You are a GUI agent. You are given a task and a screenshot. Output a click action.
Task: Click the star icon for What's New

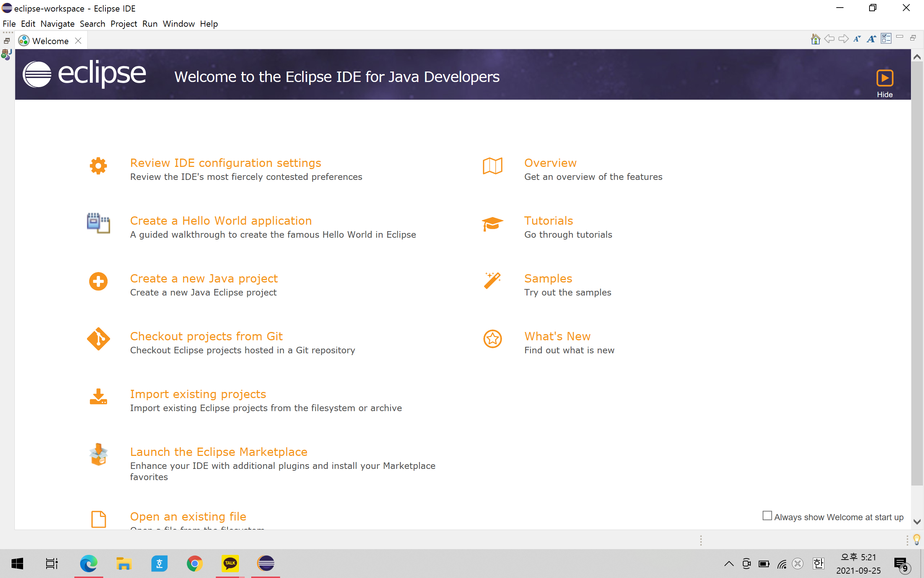click(493, 339)
